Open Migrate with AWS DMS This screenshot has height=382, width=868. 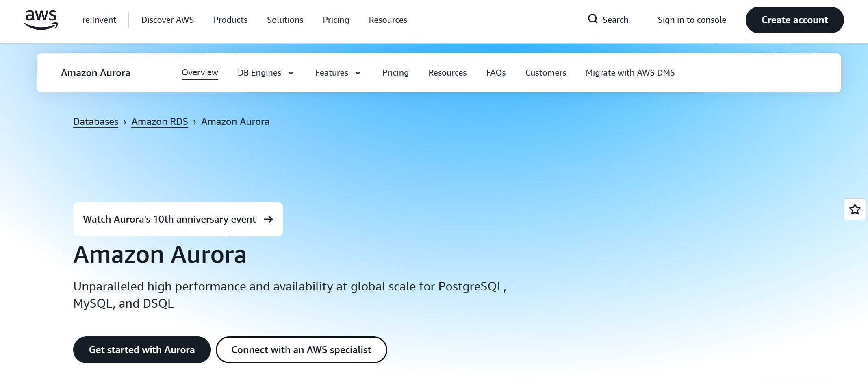(x=630, y=73)
